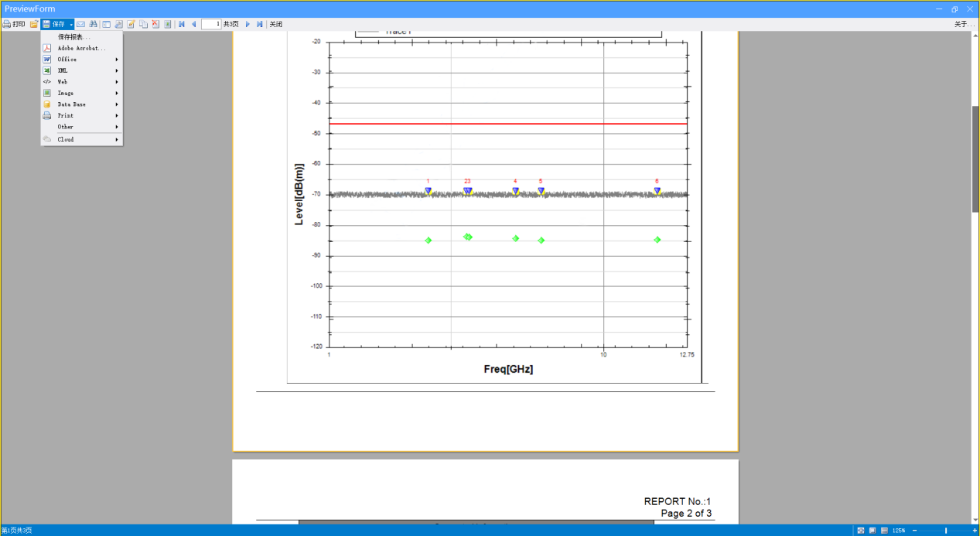The height and width of the screenshot is (536, 980).
Task: Click the 共3页 total pages label
Action: 231,24
